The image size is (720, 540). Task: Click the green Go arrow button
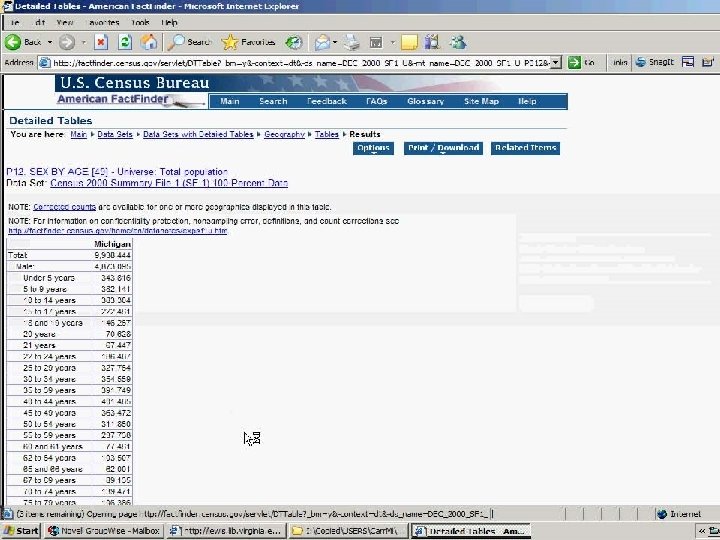tap(574, 62)
